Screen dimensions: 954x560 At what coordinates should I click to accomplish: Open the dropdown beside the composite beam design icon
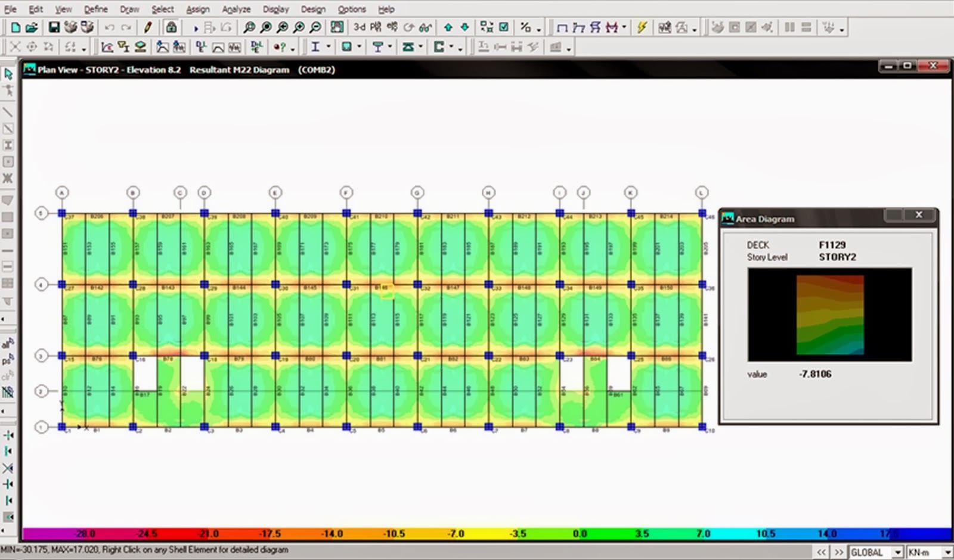click(391, 47)
